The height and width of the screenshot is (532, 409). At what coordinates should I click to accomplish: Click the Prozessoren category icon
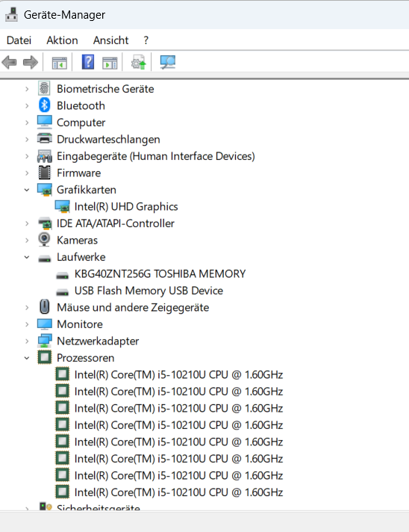point(44,357)
